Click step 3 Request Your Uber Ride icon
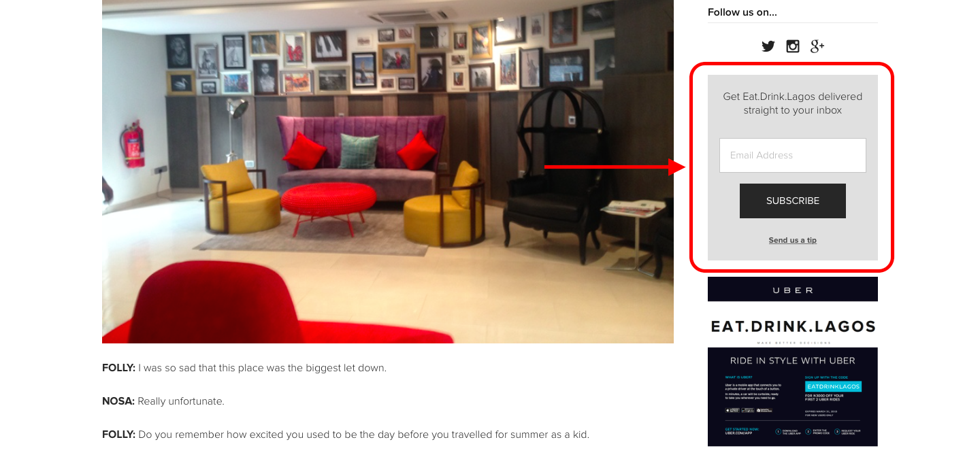The height and width of the screenshot is (459, 980). [x=837, y=431]
